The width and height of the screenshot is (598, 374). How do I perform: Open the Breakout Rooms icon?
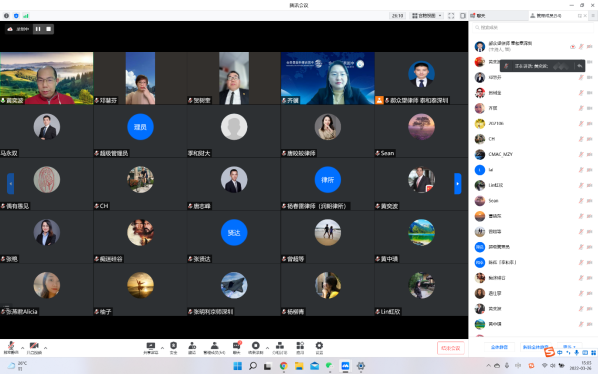(x=280, y=347)
